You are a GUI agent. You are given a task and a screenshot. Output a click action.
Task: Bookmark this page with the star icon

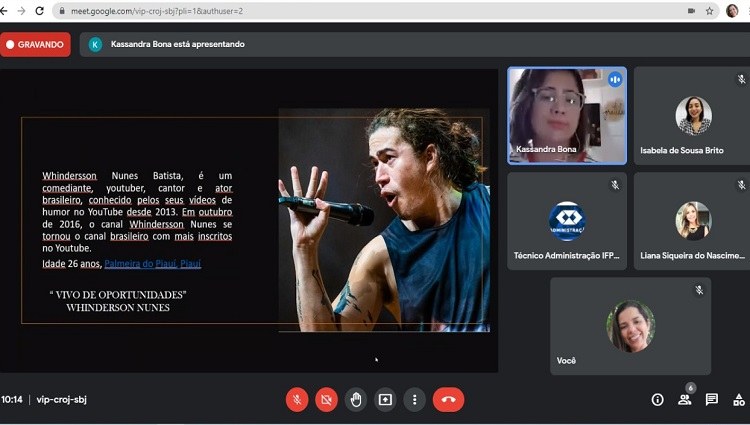[x=709, y=11]
